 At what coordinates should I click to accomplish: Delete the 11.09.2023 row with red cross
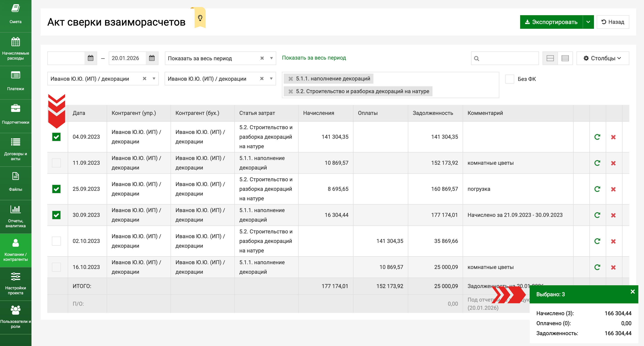point(613,163)
